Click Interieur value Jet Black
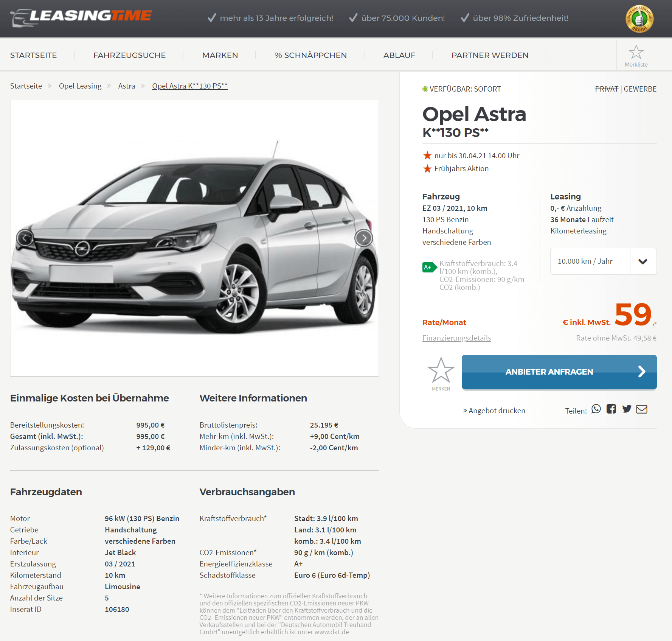672x641 pixels. coord(120,552)
